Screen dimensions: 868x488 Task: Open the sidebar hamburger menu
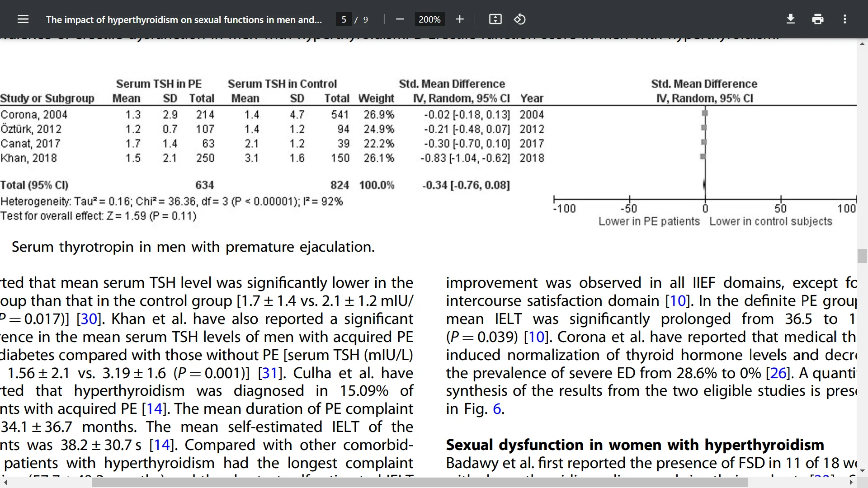23,19
